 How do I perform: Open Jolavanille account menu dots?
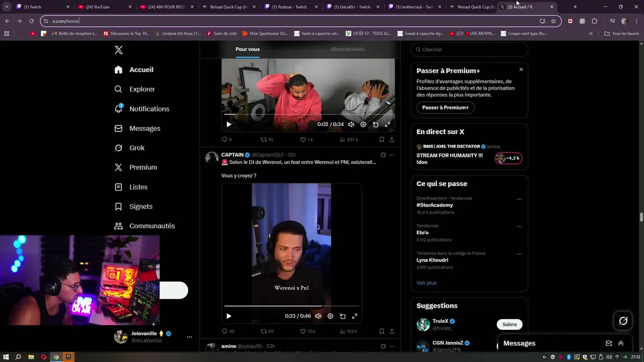tap(189, 337)
